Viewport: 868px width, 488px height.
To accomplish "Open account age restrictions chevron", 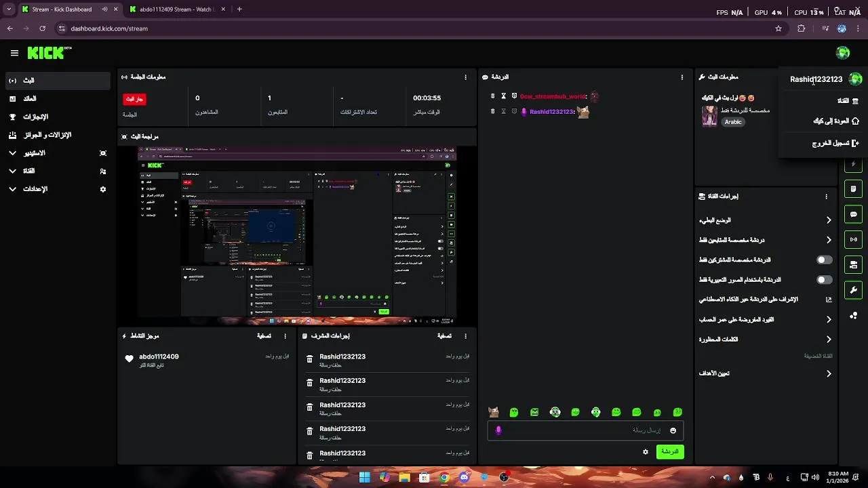I will [829, 319].
